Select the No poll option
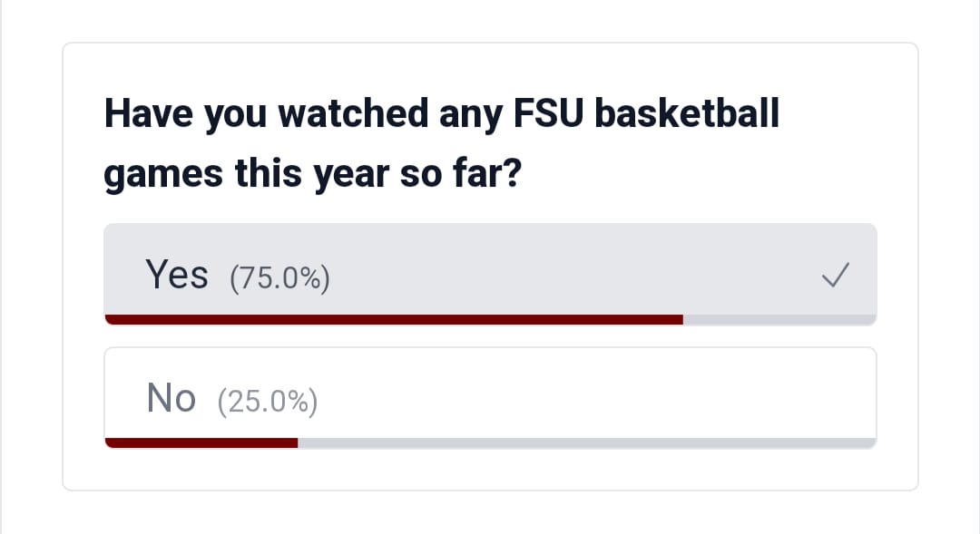Viewport: 980px width, 534px height. tap(491, 398)
